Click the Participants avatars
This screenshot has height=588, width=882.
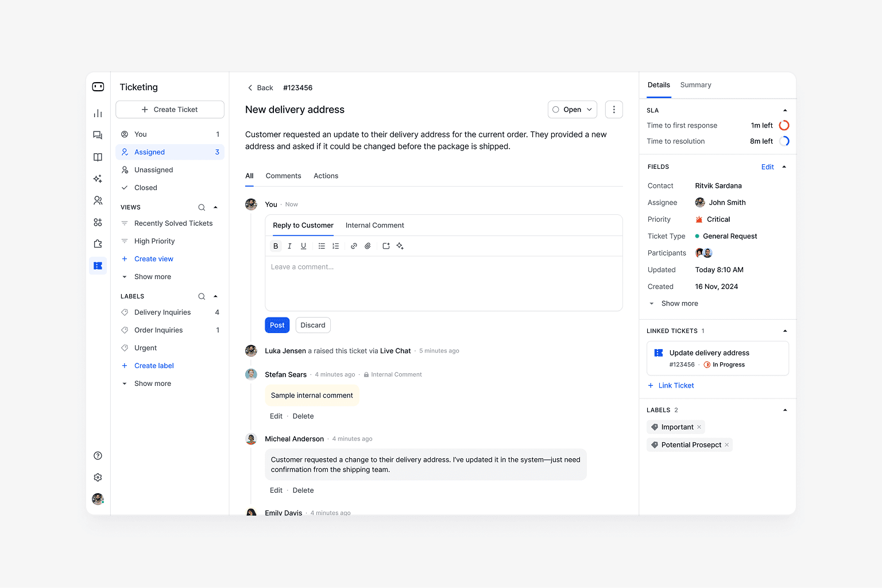[x=704, y=253]
